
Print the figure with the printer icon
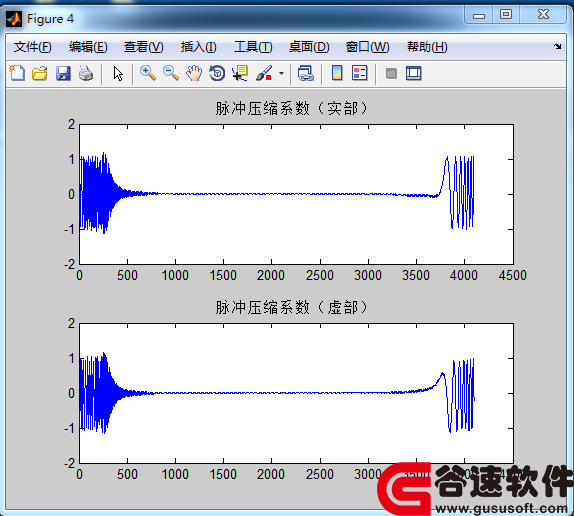click(86, 73)
